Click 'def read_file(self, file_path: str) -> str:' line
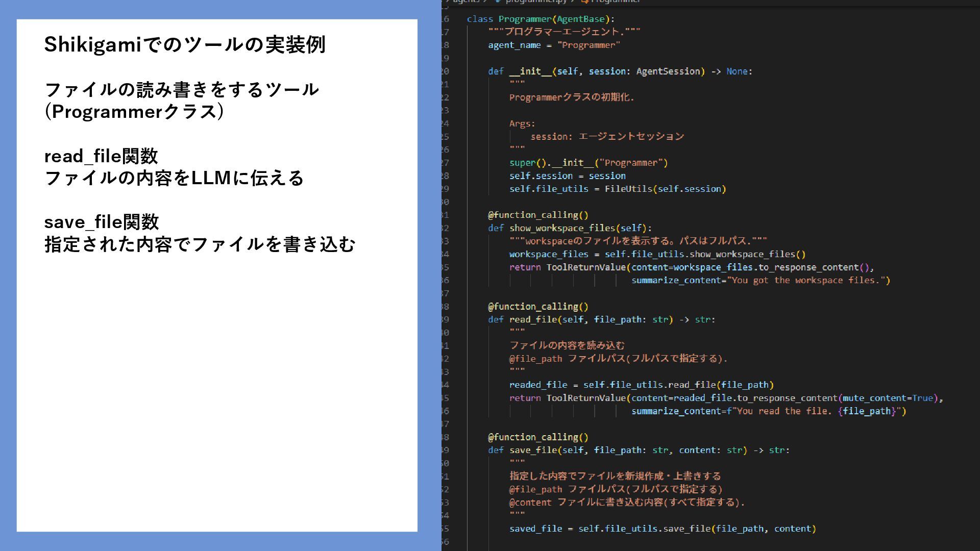This screenshot has width=980, height=551. pos(601,319)
